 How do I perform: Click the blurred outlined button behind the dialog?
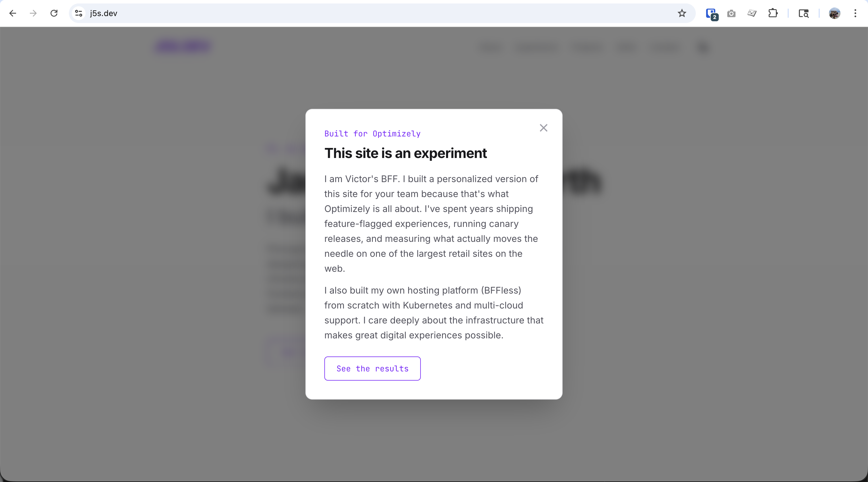[x=287, y=351]
